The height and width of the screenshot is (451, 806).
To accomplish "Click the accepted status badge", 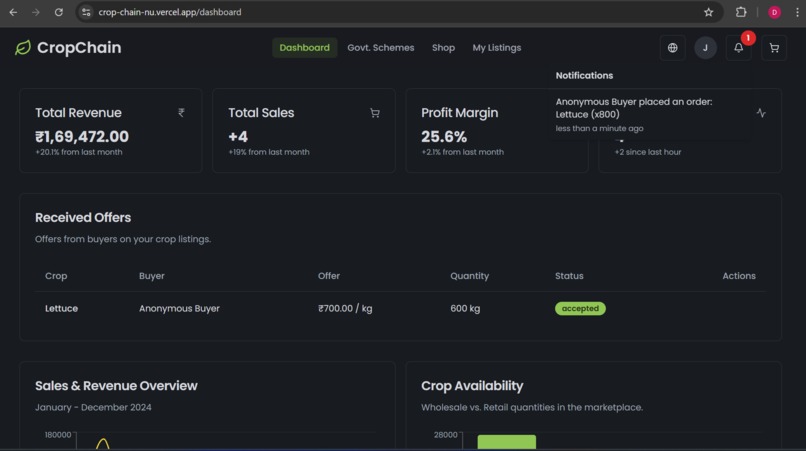I will 580,309.
